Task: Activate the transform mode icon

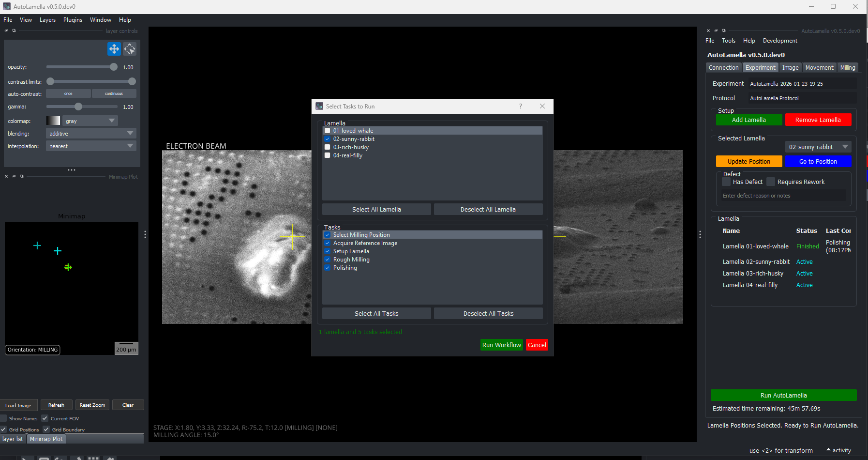Action: [130, 49]
